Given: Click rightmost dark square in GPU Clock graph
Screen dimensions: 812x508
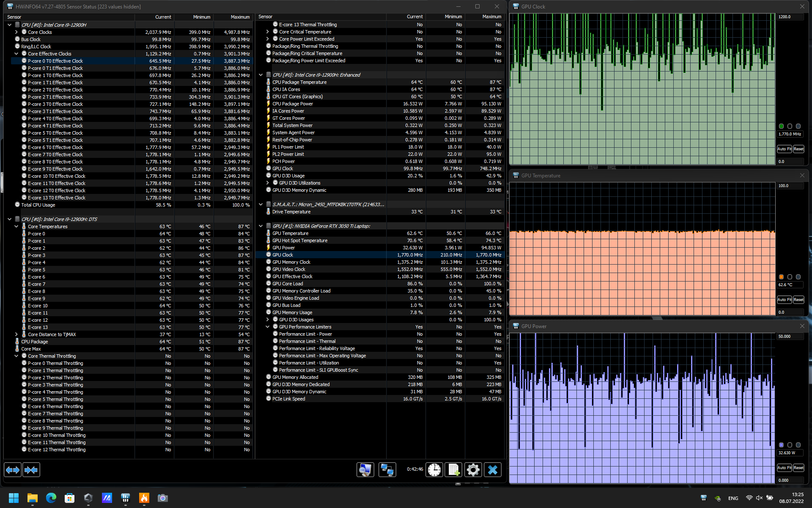Looking at the screenshot, I should 798,126.
